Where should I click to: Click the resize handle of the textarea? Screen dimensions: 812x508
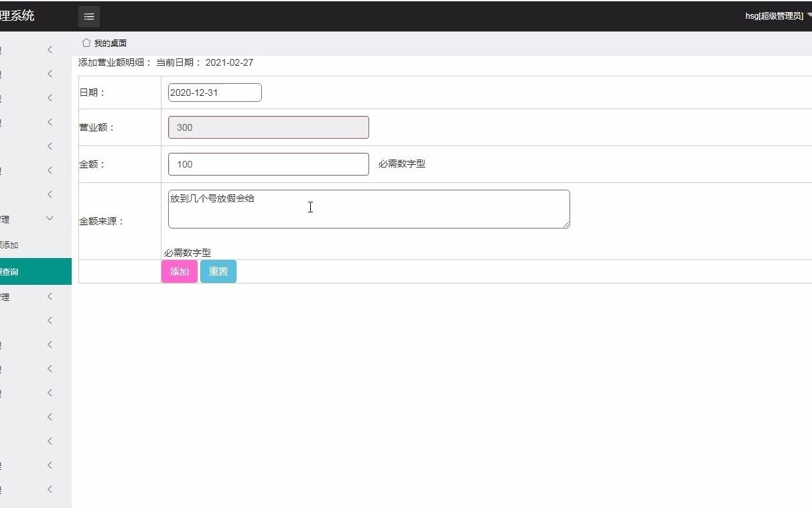tap(566, 227)
